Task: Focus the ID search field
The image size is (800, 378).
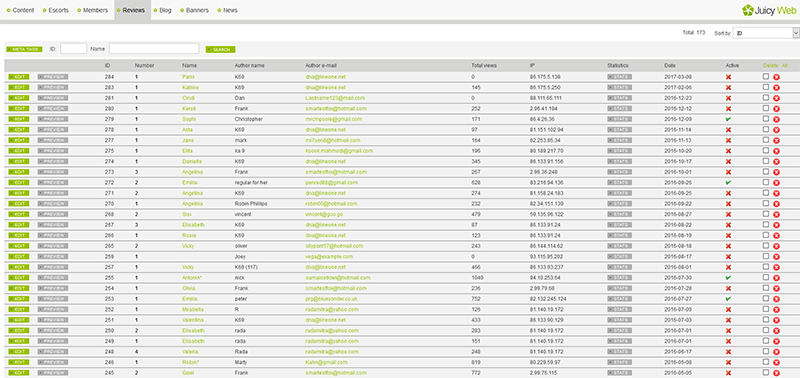Action: 73,48
